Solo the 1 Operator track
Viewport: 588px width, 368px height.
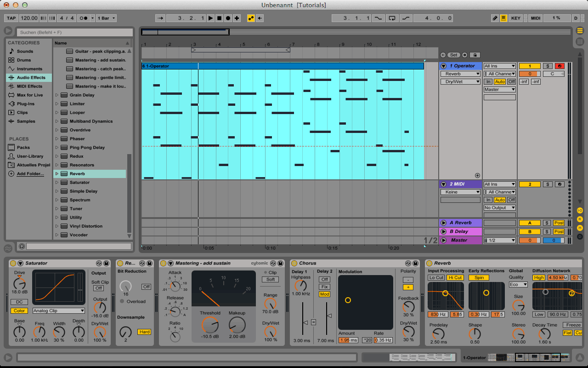[x=547, y=66]
